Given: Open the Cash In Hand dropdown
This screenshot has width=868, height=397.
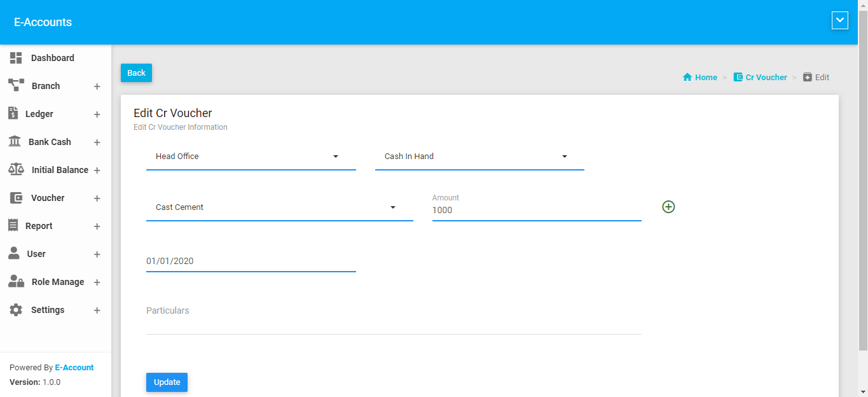Looking at the screenshot, I should (x=479, y=157).
